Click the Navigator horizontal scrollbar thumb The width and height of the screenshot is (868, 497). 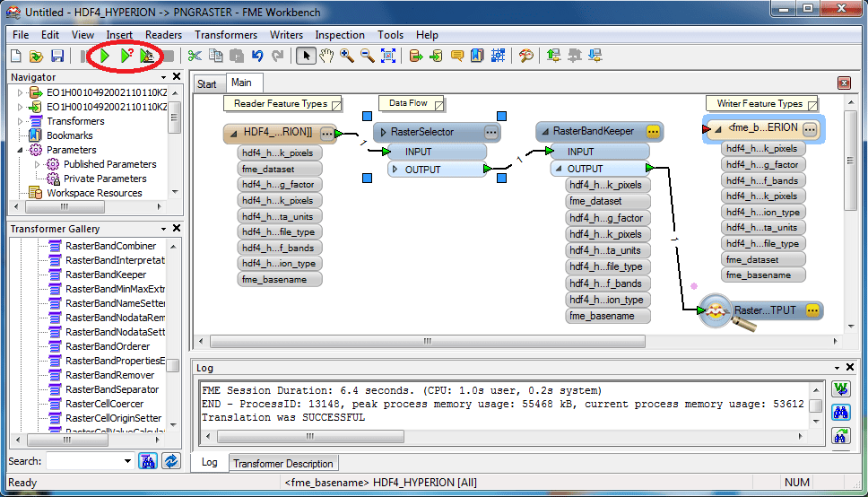[x=65, y=206]
